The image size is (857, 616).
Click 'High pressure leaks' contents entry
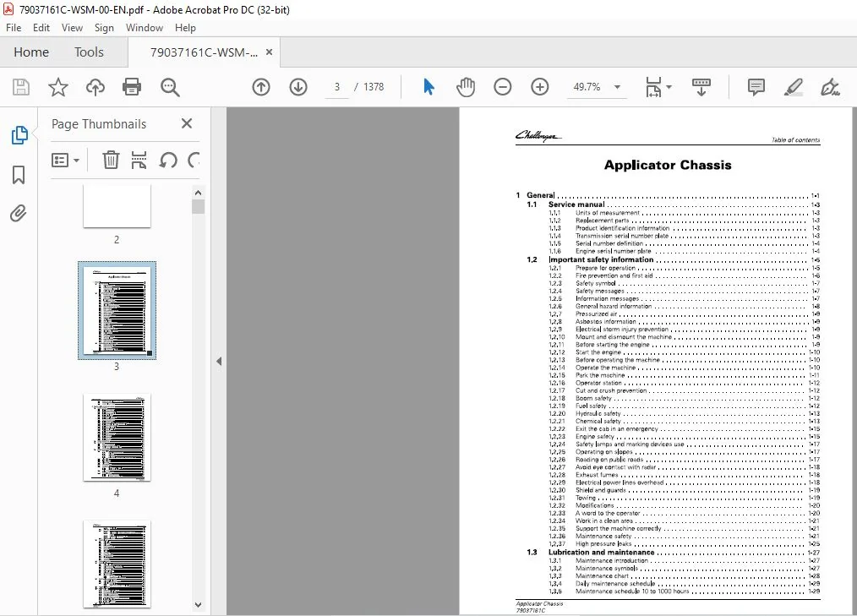coord(603,544)
